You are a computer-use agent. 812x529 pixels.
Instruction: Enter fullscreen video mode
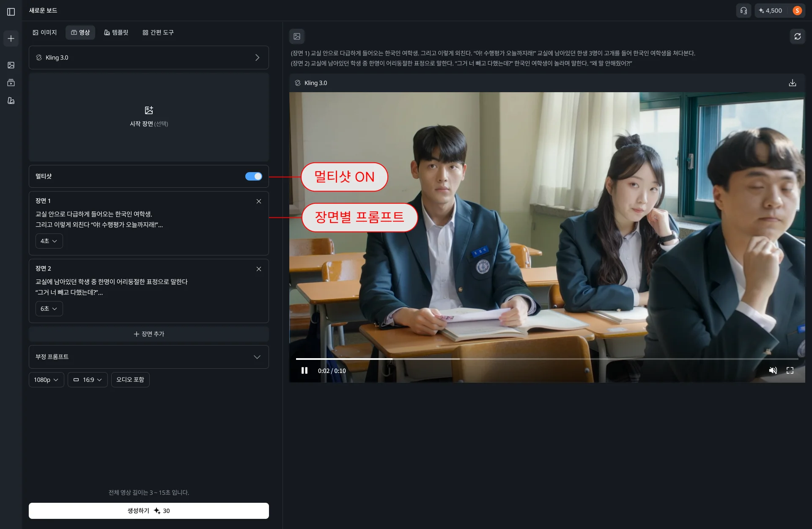click(x=790, y=370)
